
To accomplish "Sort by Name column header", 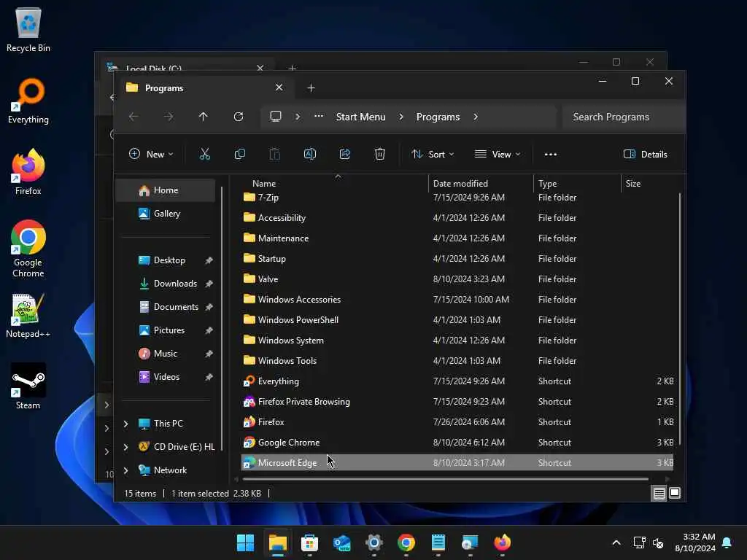I will [x=264, y=183].
